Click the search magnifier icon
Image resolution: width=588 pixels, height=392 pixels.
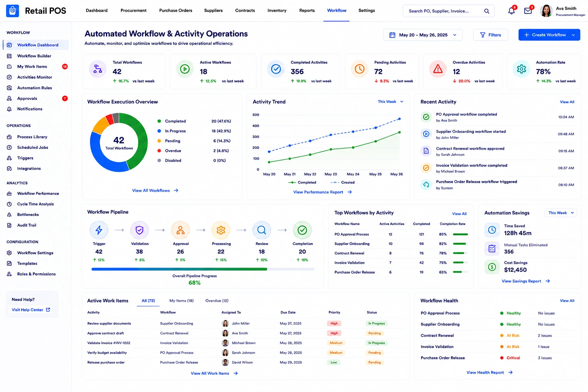pyautogui.click(x=487, y=11)
